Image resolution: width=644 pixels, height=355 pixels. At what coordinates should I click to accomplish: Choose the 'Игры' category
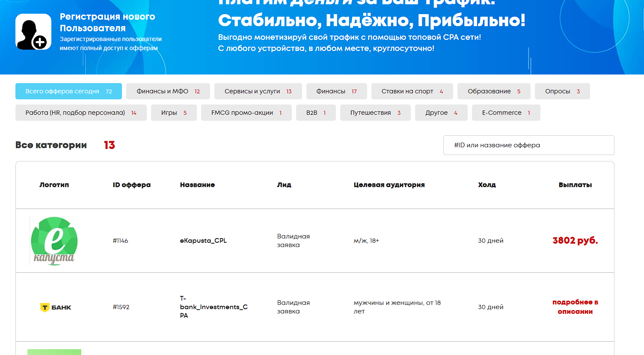[174, 112]
